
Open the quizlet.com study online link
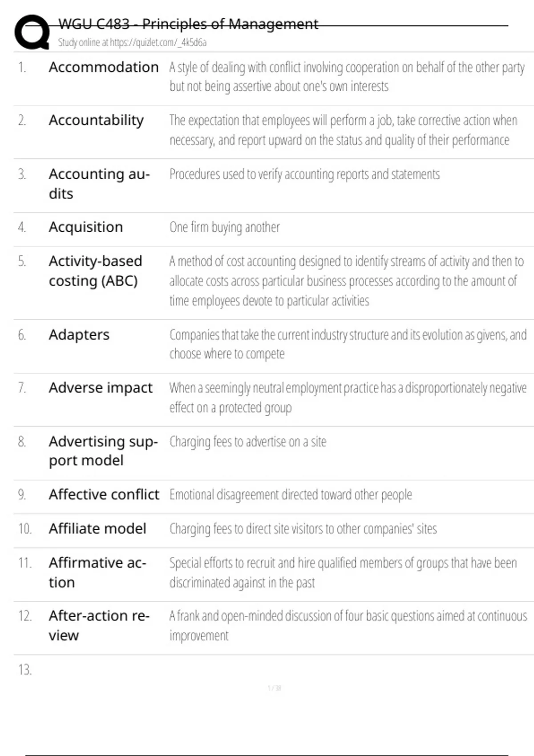coord(132,42)
